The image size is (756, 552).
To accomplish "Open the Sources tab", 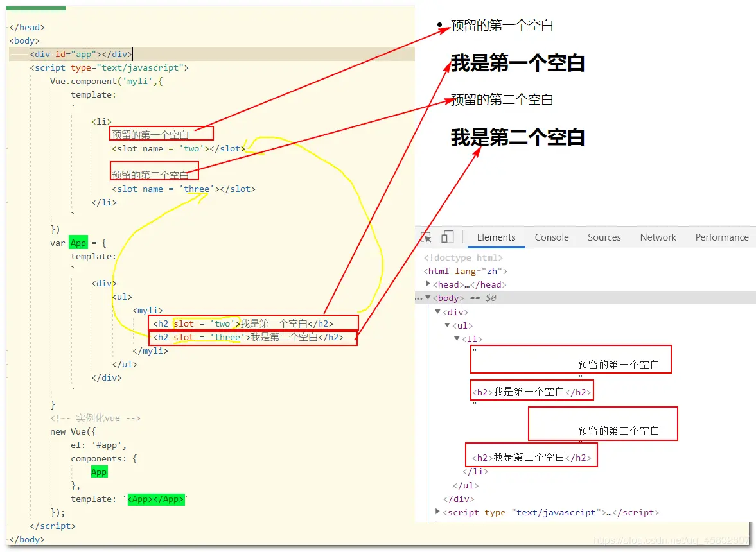I will (x=604, y=237).
